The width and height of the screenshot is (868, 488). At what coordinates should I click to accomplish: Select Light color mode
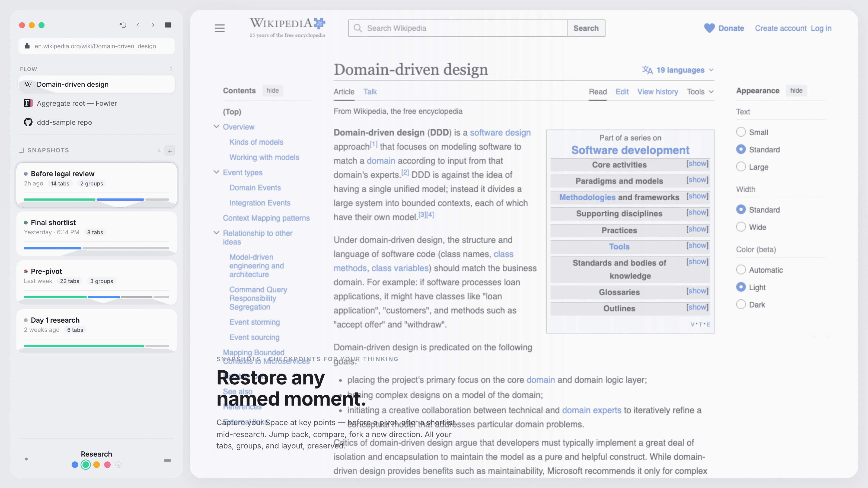(741, 287)
